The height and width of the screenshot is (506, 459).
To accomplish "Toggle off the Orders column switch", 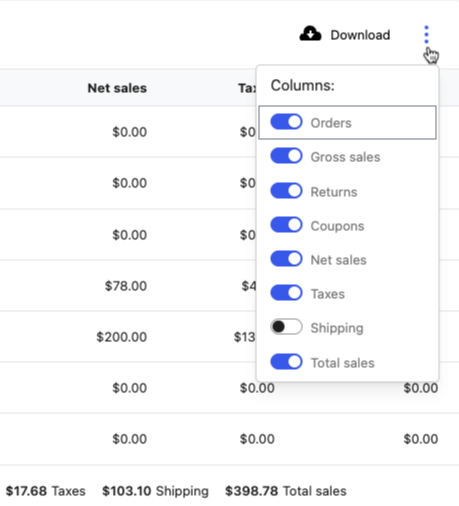I will tap(286, 122).
